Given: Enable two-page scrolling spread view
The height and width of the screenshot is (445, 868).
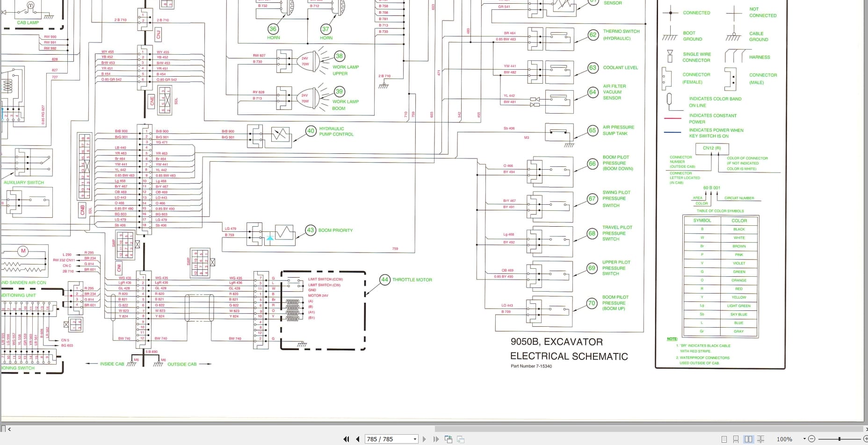Looking at the screenshot, I should (760, 439).
